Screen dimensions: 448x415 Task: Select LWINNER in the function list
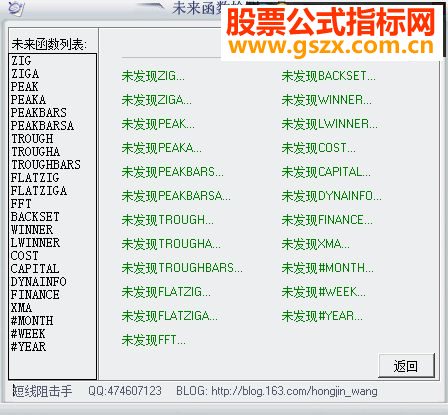pos(35,243)
